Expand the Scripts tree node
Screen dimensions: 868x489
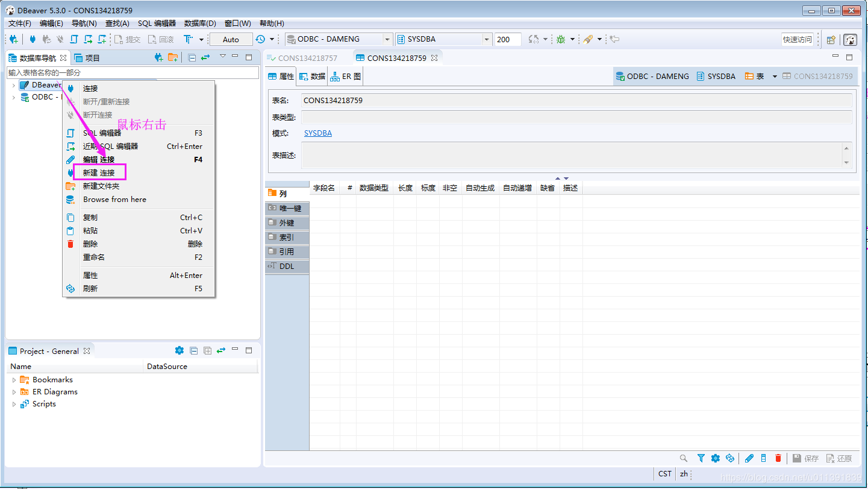pos(14,404)
